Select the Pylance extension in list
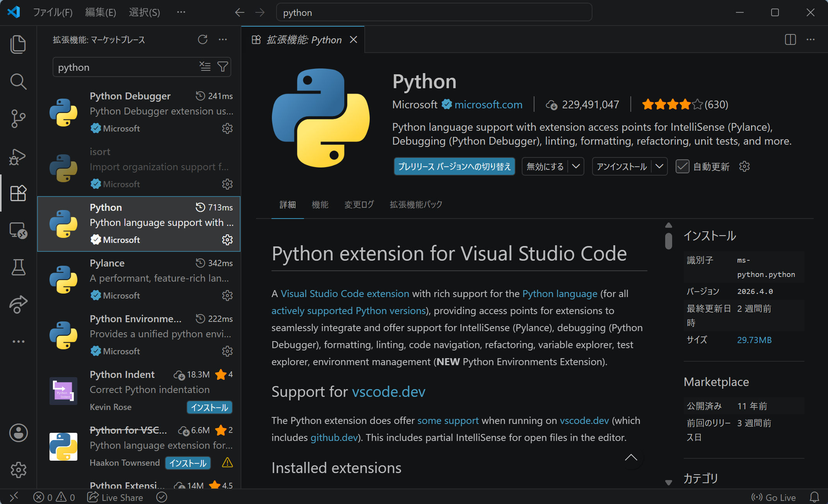 (x=139, y=279)
